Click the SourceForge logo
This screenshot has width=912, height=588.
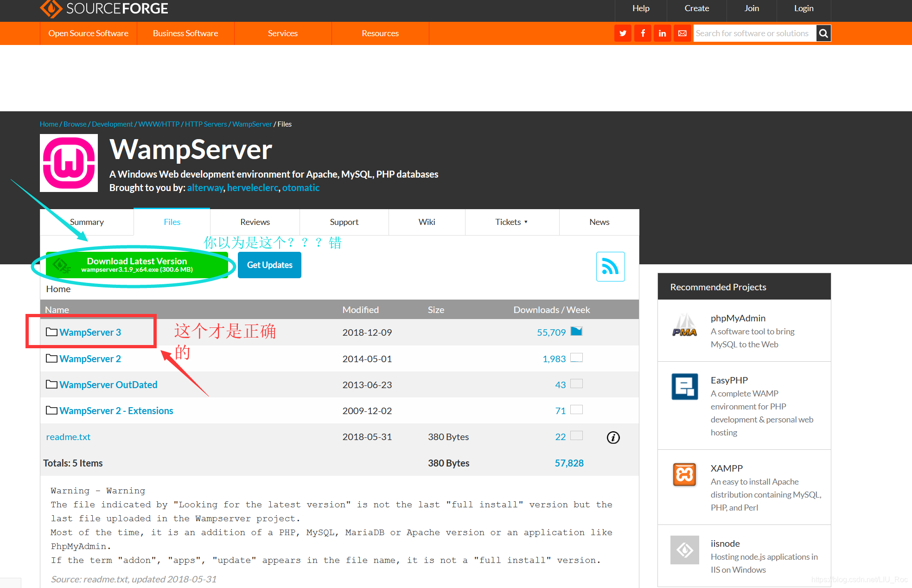coord(104,8)
